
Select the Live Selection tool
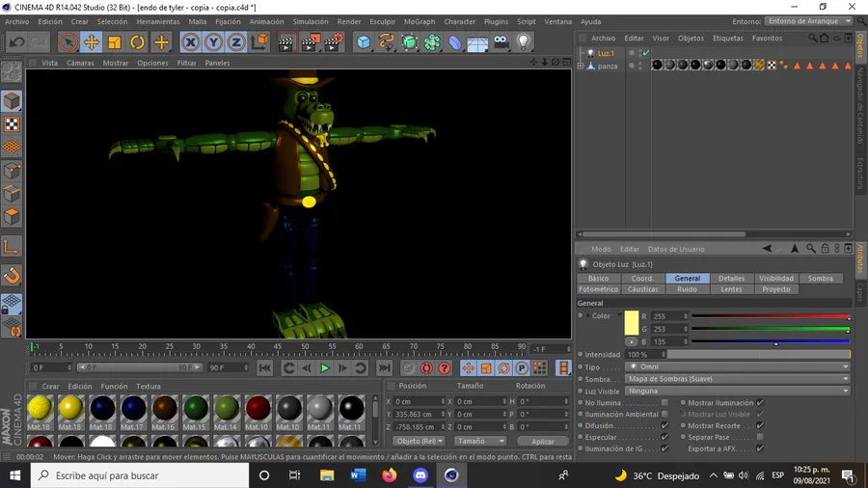coord(68,42)
